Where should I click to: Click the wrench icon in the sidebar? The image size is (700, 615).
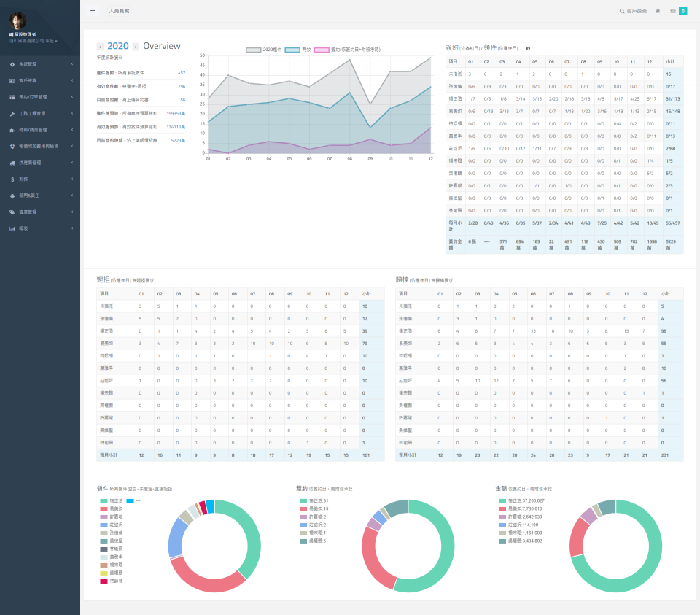12,114
